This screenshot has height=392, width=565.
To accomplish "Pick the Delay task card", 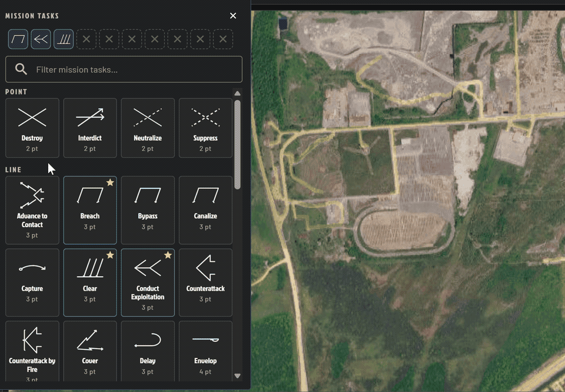I will (x=148, y=351).
